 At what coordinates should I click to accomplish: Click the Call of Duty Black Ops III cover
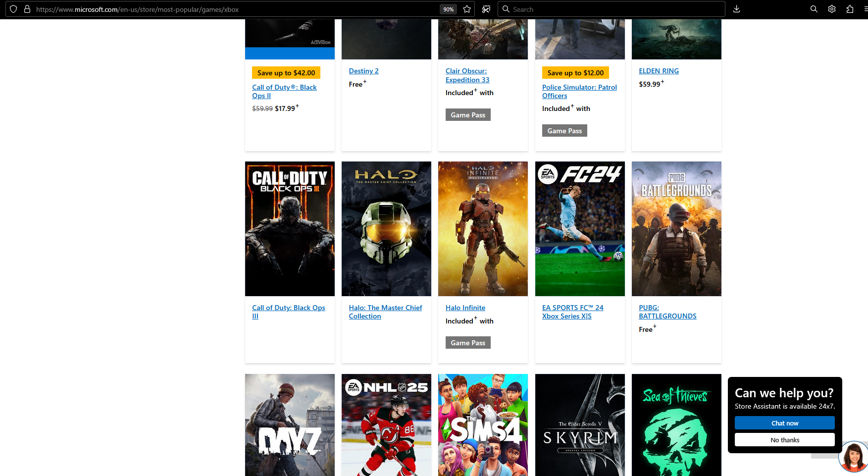pyautogui.click(x=290, y=229)
